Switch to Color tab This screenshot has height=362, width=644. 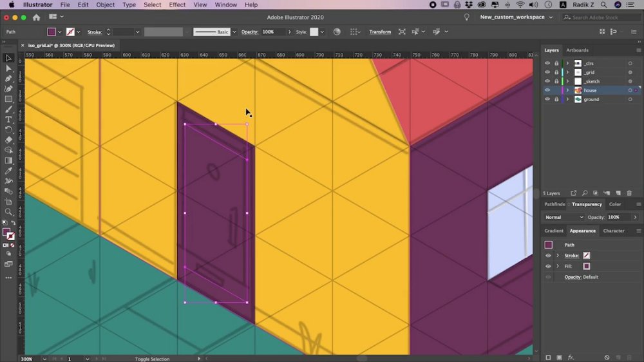[x=615, y=204]
